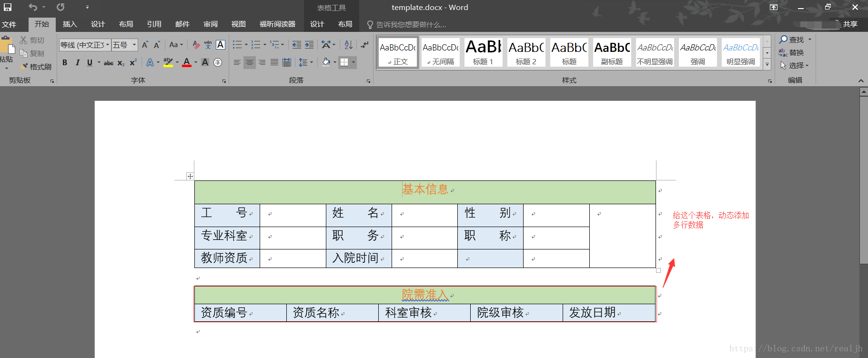868x358 pixels.
Task: Toggle superscript formatting
Action: [x=133, y=62]
